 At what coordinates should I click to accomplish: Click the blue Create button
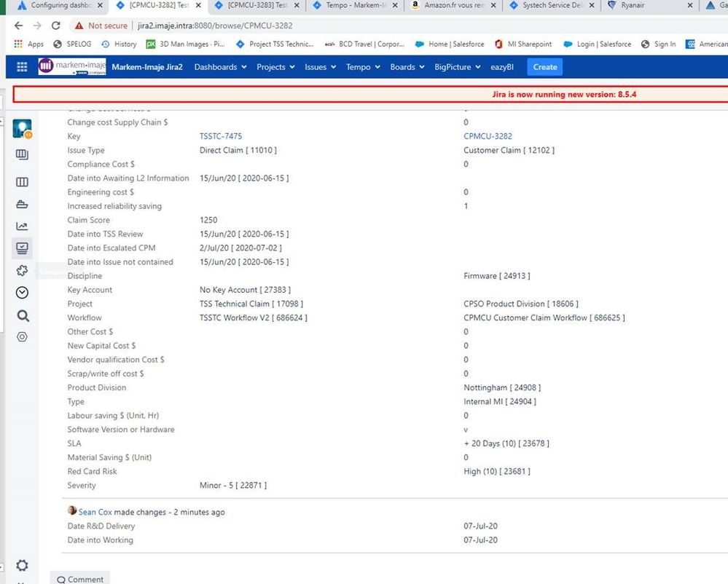pyautogui.click(x=545, y=67)
